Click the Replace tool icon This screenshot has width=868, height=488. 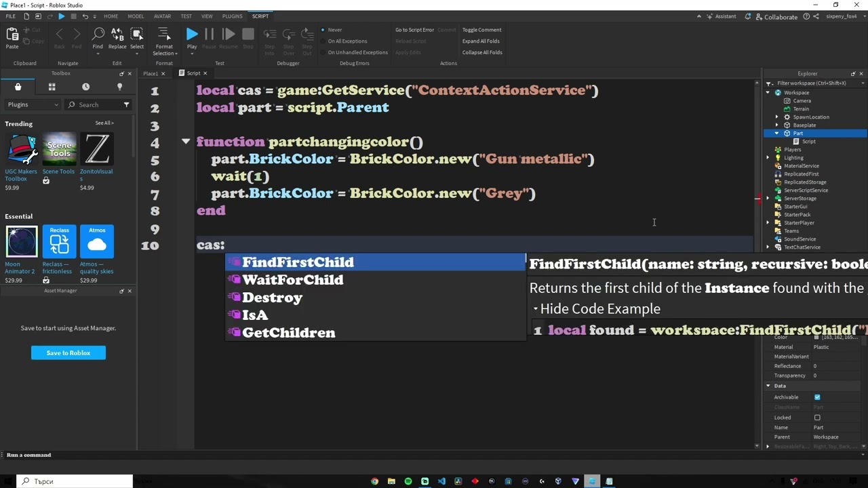(117, 35)
